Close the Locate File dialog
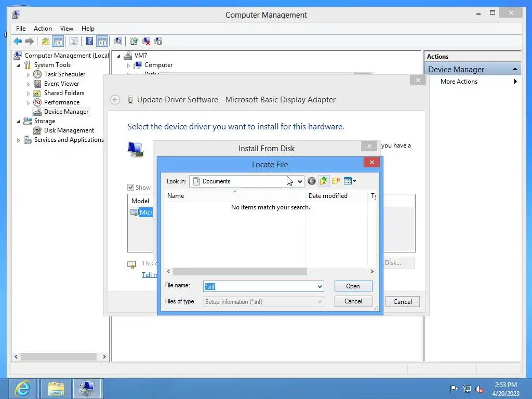This screenshot has width=532, height=399. (x=372, y=162)
